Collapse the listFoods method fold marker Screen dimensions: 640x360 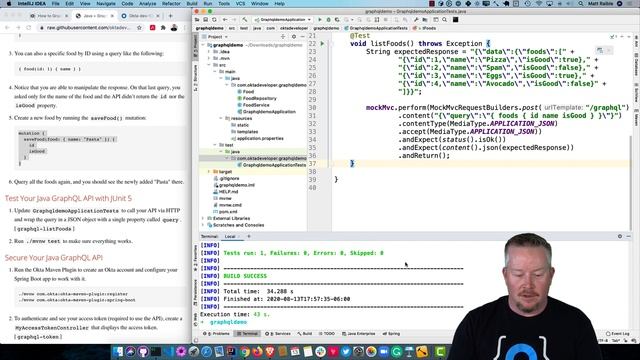(332, 44)
